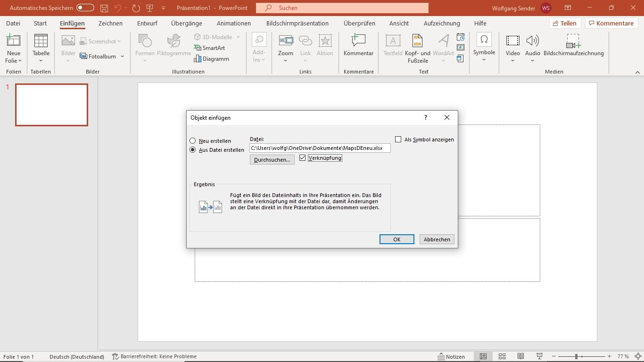Image resolution: width=644 pixels, height=362 pixels.
Task: Confirm the dialog with OK
Action: (396, 239)
